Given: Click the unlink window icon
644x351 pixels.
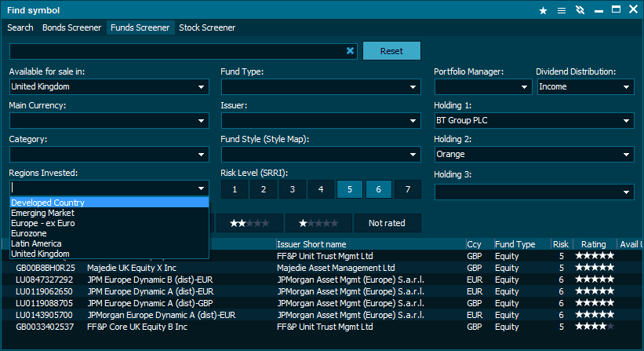Looking at the screenshot, I should [x=580, y=10].
